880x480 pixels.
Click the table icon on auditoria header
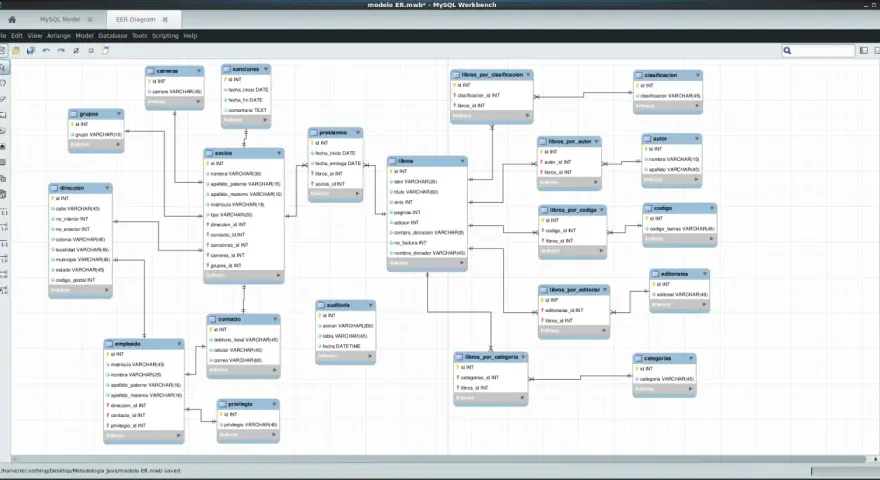coord(322,305)
